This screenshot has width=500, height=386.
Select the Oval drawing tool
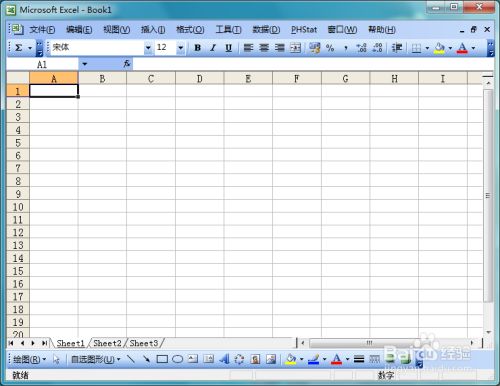coord(178,359)
